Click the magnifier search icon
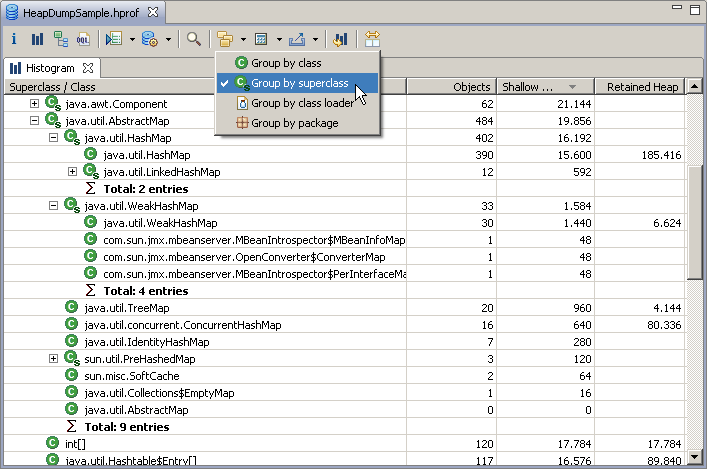The image size is (707, 469). 194,40
